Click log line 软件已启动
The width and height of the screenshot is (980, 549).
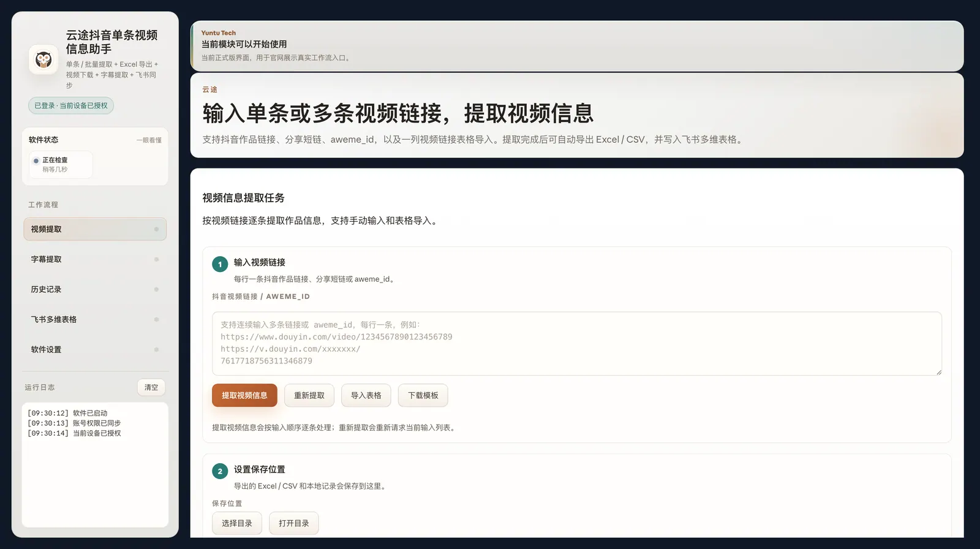(x=67, y=413)
